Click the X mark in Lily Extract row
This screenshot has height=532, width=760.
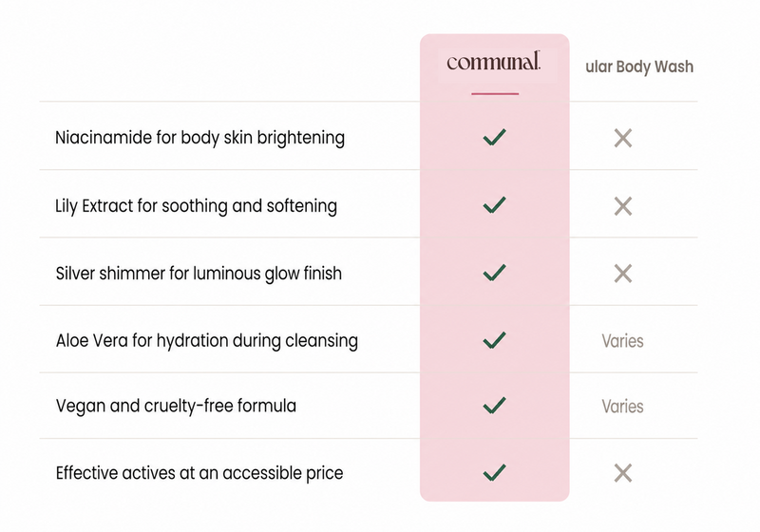point(623,206)
